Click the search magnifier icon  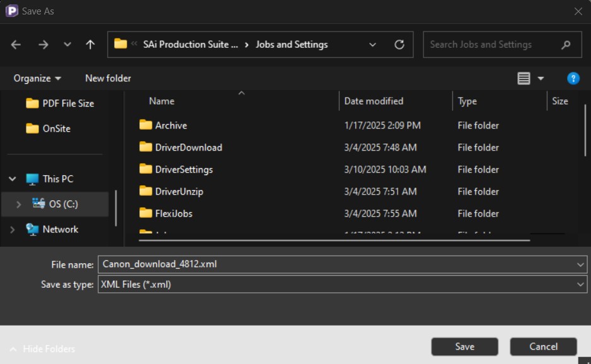pyautogui.click(x=565, y=45)
